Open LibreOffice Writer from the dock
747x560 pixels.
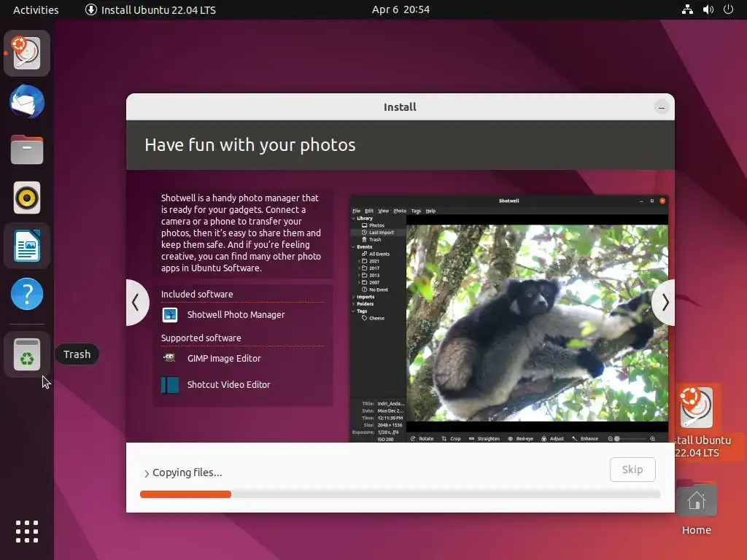pyautogui.click(x=27, y=246)
